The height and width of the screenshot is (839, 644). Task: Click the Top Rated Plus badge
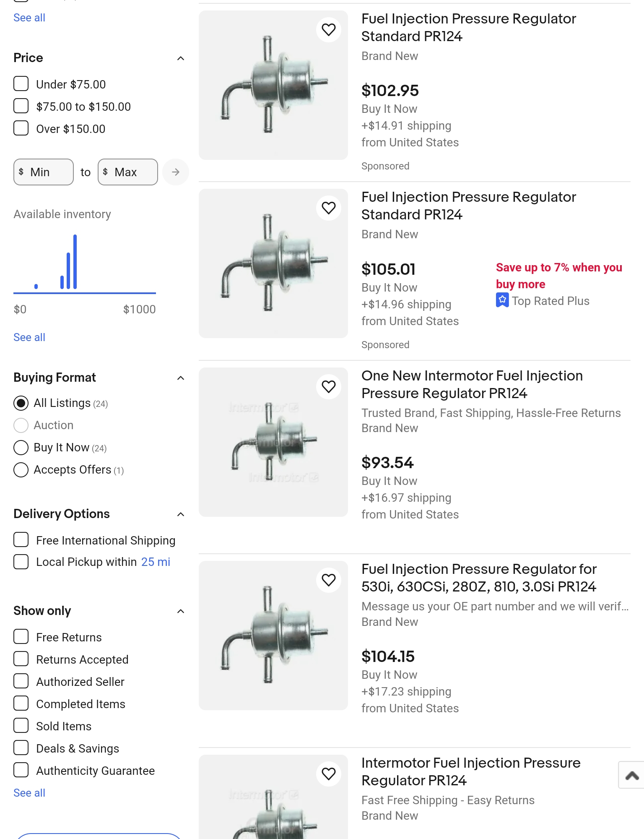[543, 301]
